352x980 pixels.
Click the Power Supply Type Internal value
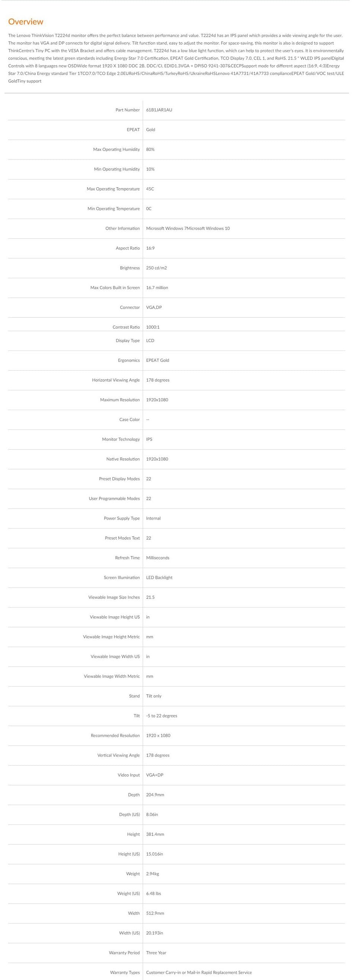coord(153,518)
